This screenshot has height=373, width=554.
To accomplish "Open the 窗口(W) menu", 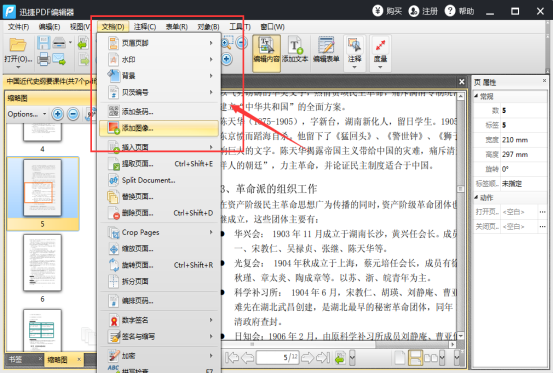I will (272, 27).
